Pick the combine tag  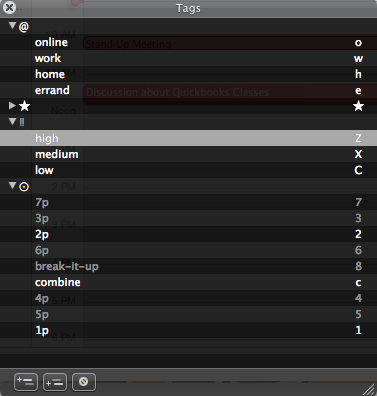click(x=58, y=282)
